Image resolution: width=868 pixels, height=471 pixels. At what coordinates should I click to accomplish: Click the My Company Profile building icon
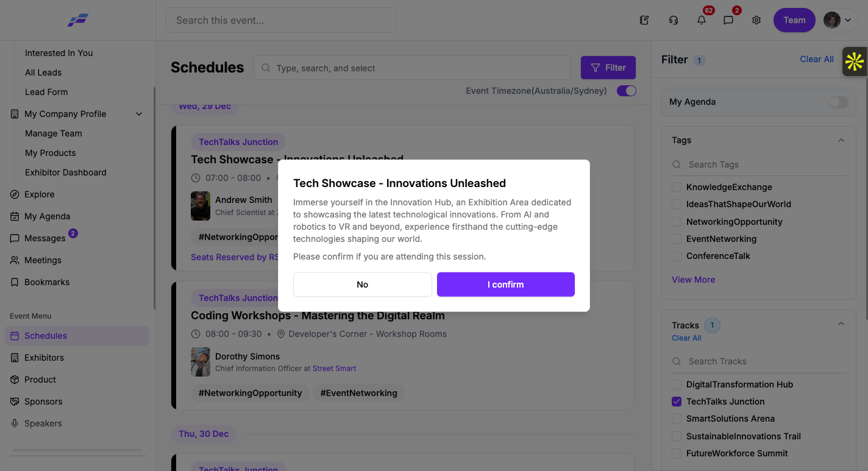coord(15,114)
